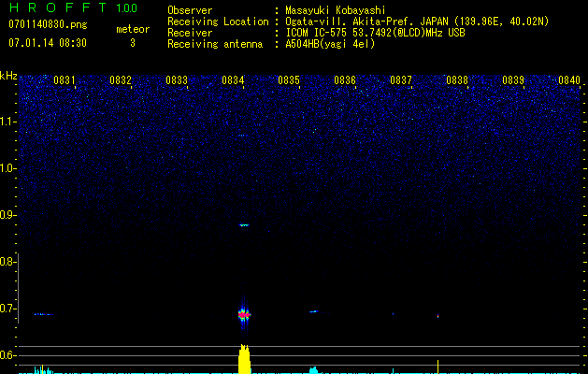Click the 1.1 kHz axis label
588x374 pixels.
tap(9, 122)
